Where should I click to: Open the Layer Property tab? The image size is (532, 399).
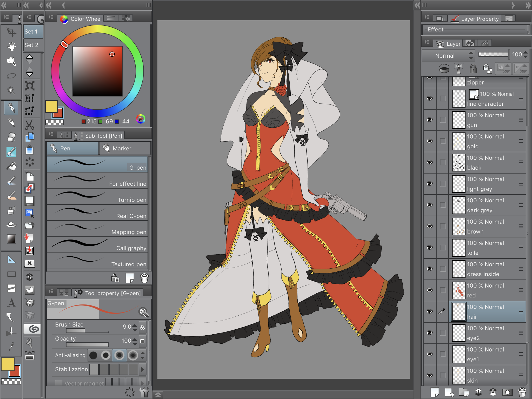475,19
